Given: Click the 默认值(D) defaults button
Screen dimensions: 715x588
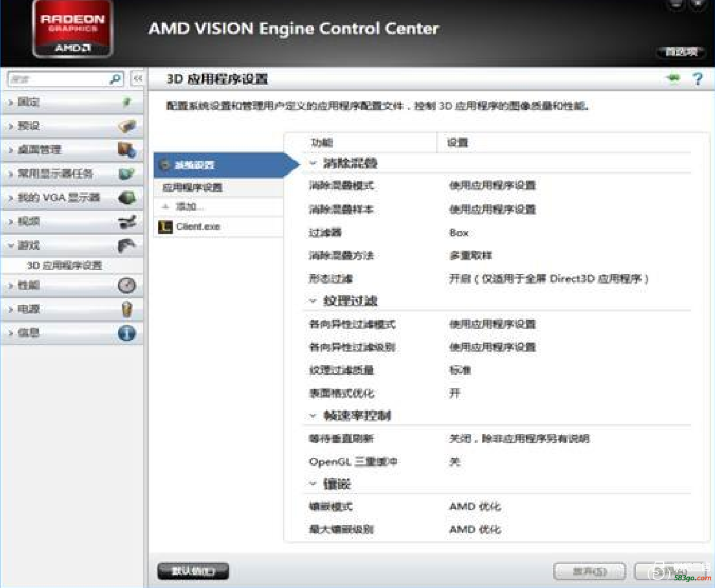Looking at the screenshot, I should click(x=193, y=571).
